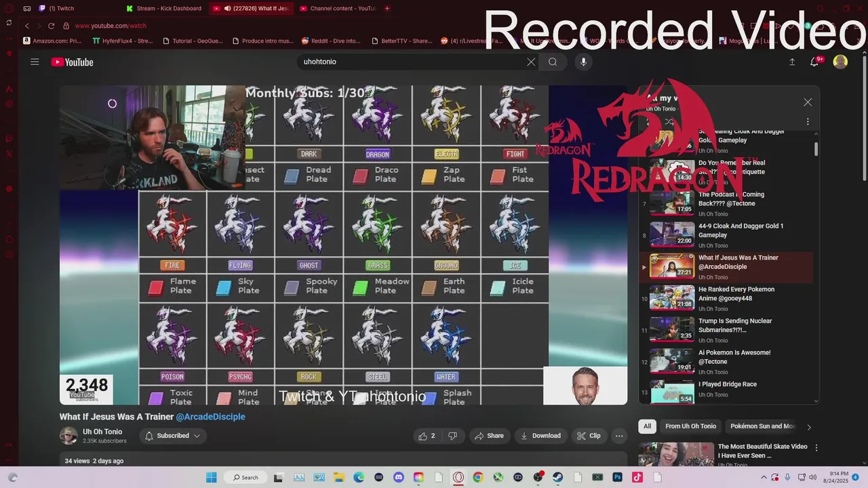
Task: Open the Subscribed notification dropdown
Action: tap(173, 436)
